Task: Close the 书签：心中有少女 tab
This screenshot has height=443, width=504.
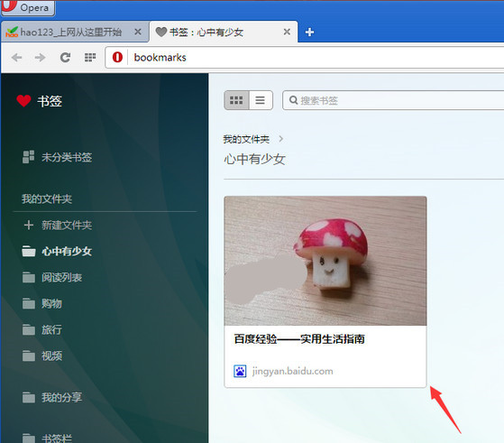Action: pyautogui.click(x=287, y=32)
